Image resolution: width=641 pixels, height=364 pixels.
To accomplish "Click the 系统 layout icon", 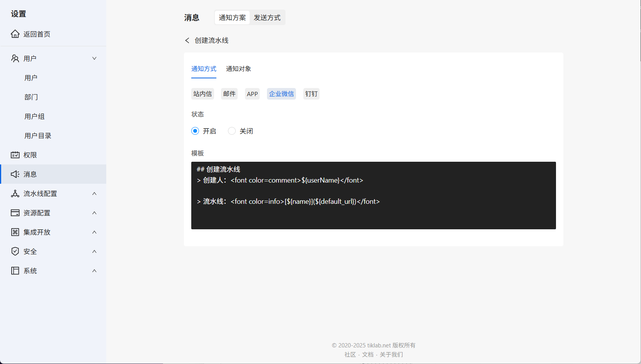I will click(x=15, y=271).
